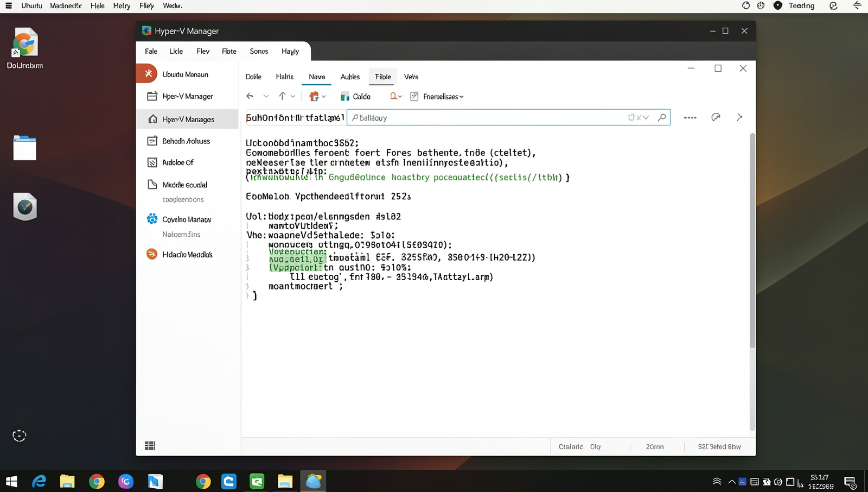Open the Flev menu
868x492 pixels.
[x=203, y=51]
